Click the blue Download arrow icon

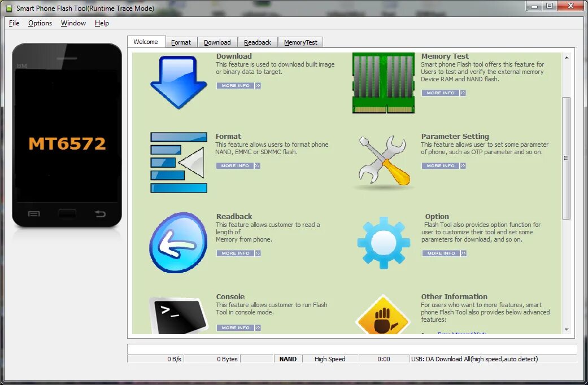pos(178,82)
